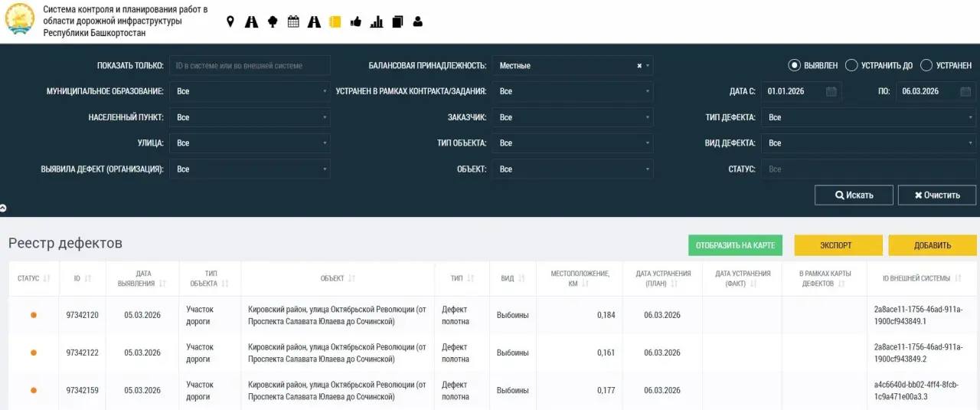Open calendar picker for the ДАТА С field
980x410 pixels.
[831, 91]
